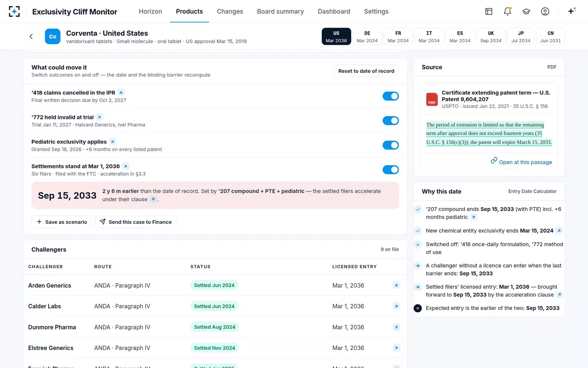Click the PDF file icon in Source card
The image size is (588, 368).
click(x=432, y=99)
